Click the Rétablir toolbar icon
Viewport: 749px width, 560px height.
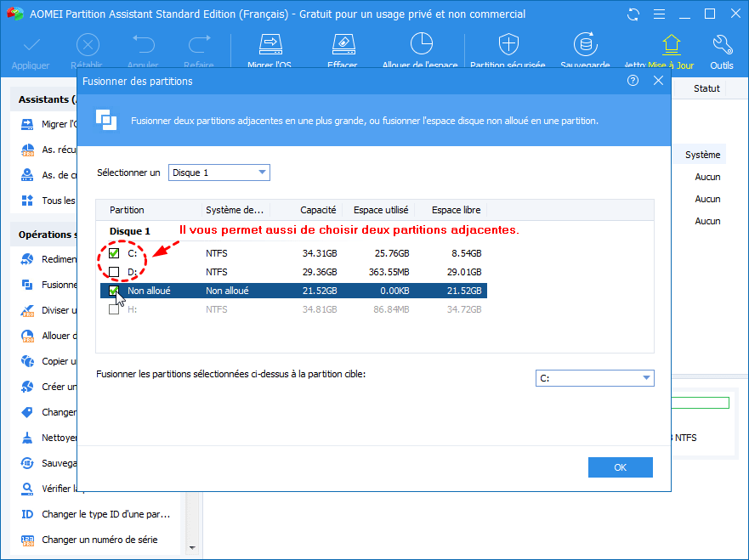(x=88, y=46)
